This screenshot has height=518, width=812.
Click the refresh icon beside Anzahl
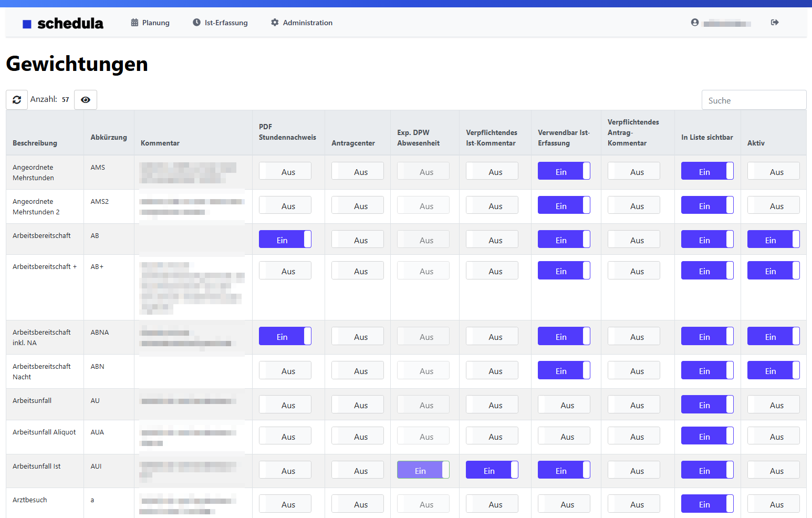[17, 100]
